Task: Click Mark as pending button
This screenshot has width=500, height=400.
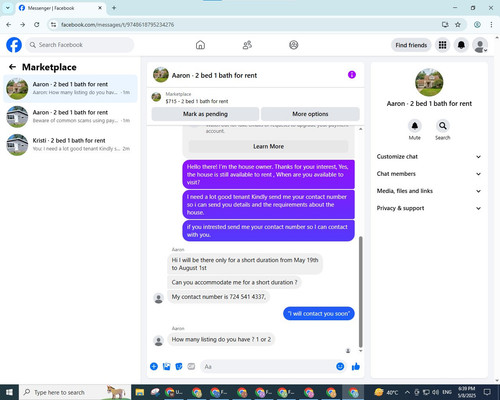Action: pos(205,114)
